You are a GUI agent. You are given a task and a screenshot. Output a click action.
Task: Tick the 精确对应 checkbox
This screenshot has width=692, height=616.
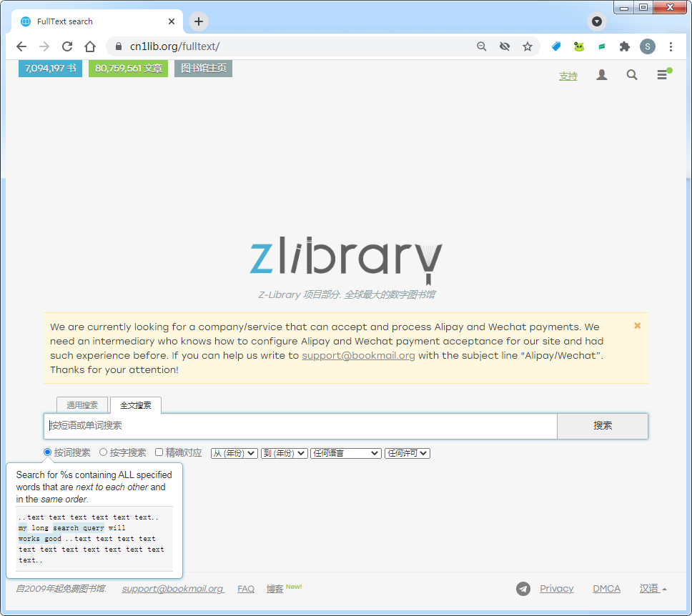tap(159, 452)
